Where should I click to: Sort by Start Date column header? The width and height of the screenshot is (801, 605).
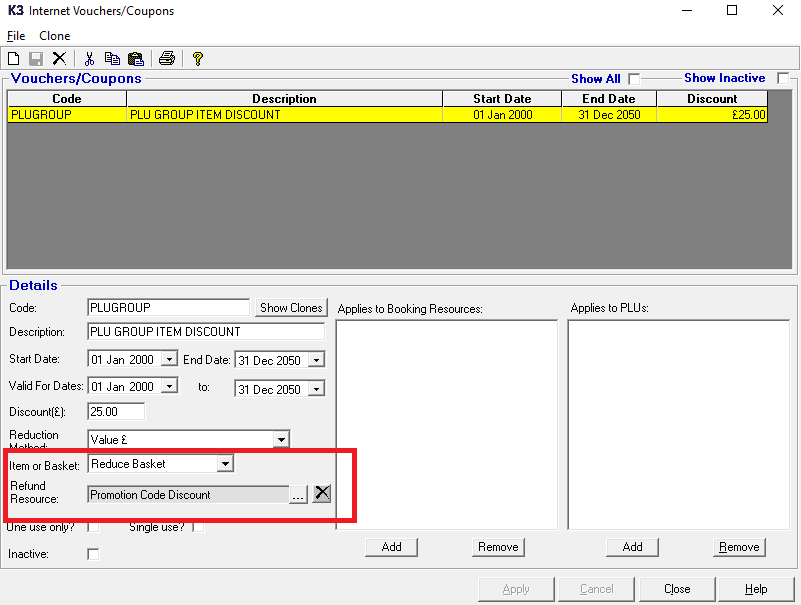(x=502, y=99)
